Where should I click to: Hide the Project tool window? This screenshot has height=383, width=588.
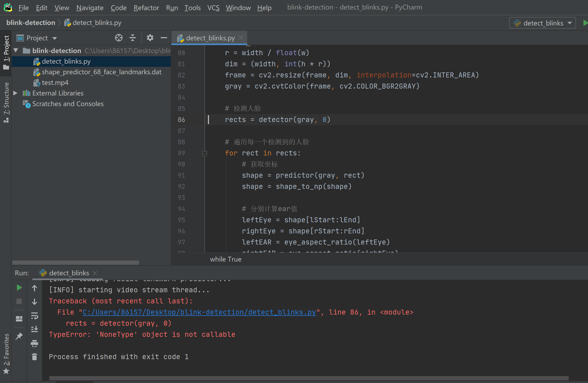click(x=164, y=38)
